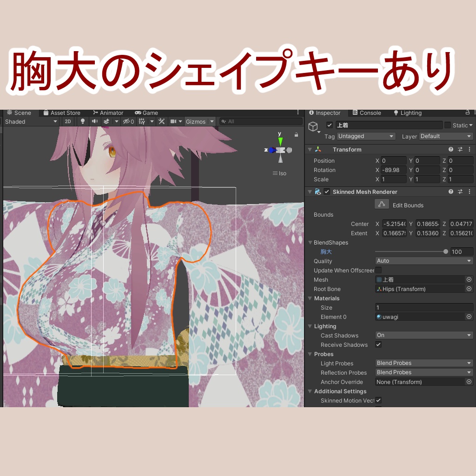This screenshot has height=476, width=476.
Task: Toggle the scene grid icon
Action: (x=142, y=121)
